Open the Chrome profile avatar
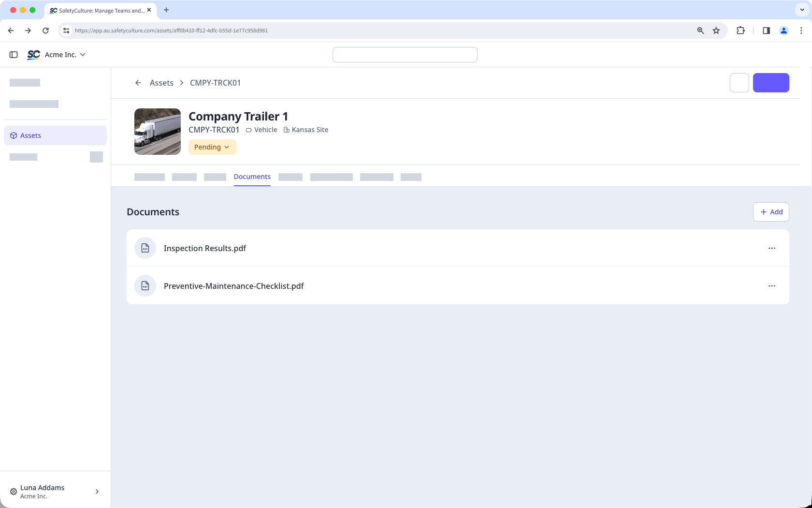The width and height of the screenshot is (812, 508). tap(784, 30)
